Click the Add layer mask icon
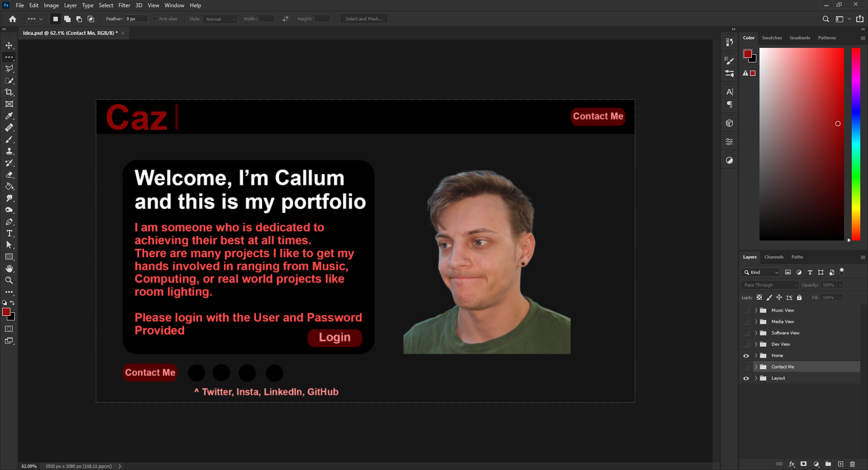 click(x=803, y=464)
